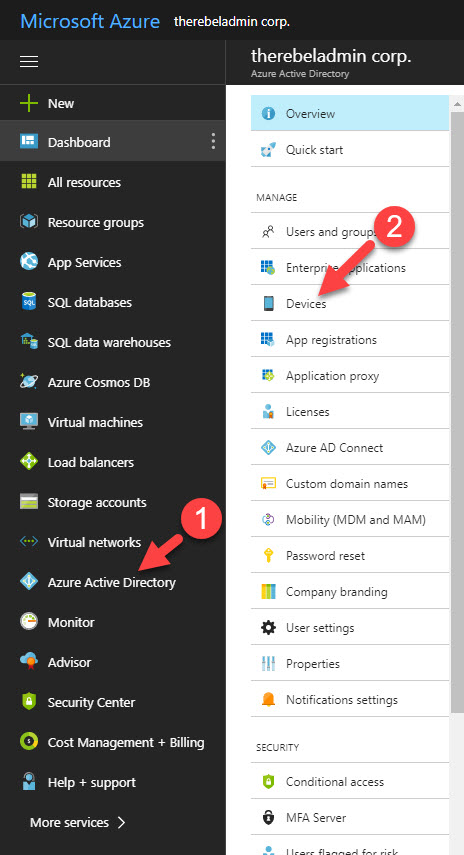
Task: Open Notifications settings
Action: (x=350, y=700)
